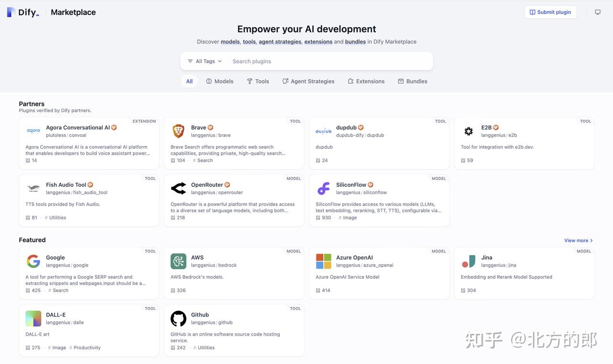Image resolution: width=613 pixels, height=364 pixels.
Task: Open the Jina plugin title
Action: pos(487,258)
